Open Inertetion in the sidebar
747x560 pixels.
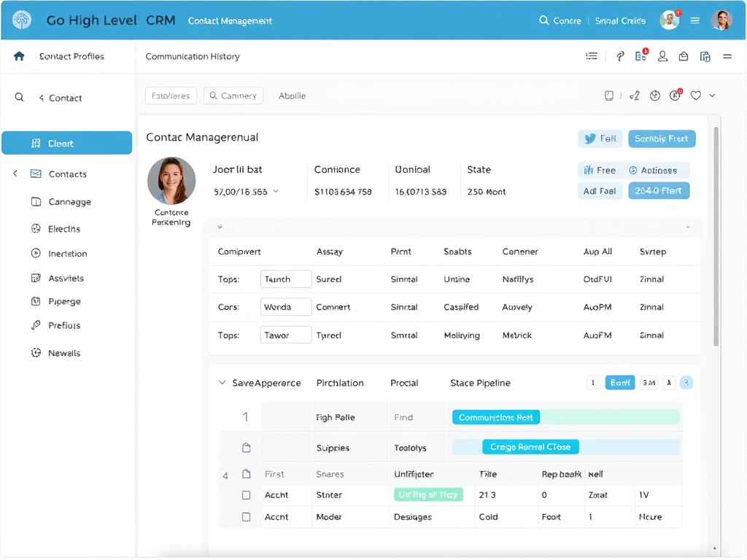(x=67, y=253)
